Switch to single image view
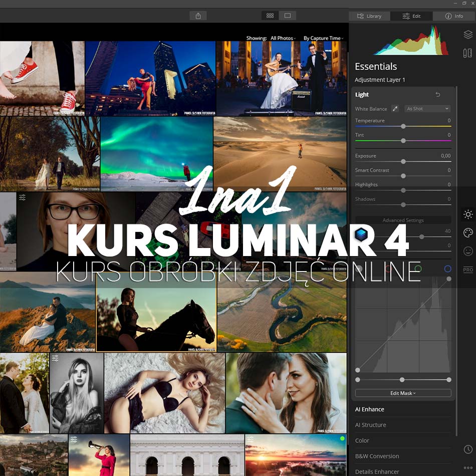Viewport: 476px width, 476px height. pyautogui.click(x=287, y=16)
